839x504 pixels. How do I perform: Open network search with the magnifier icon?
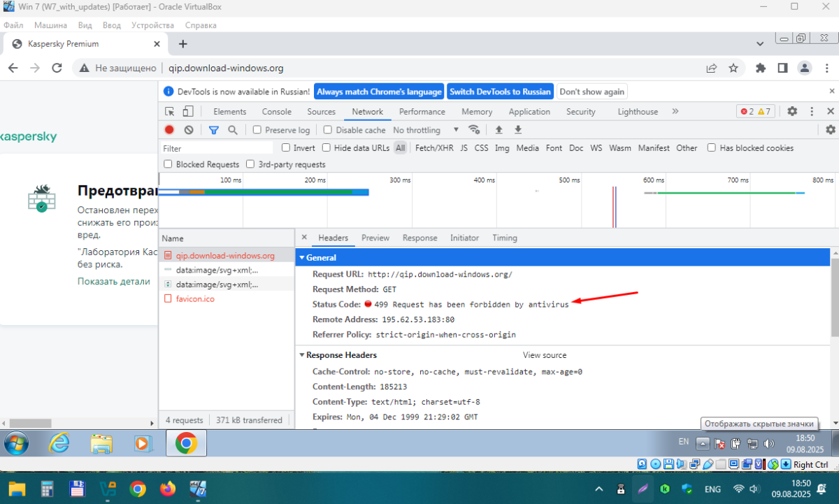pyautogui.click(x=233, y=130)
